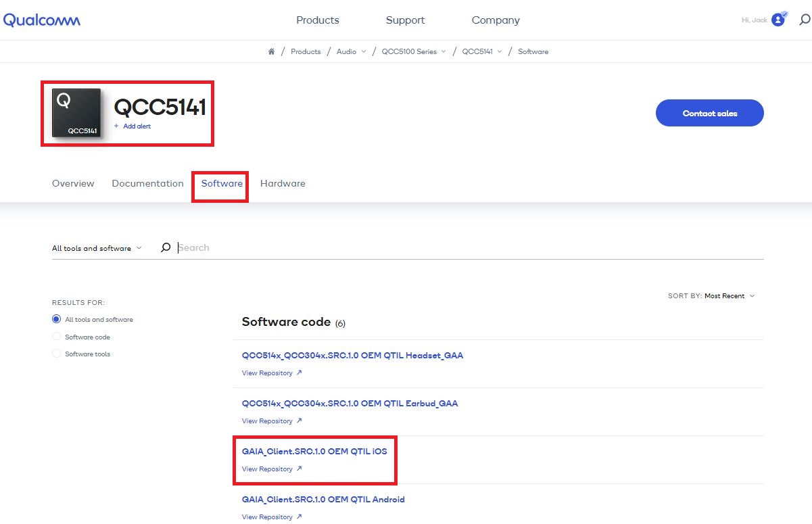Viewport: 812px width, 524px height.
Task: Click the plus icon beside Add alert
Action: coord(116,126)
